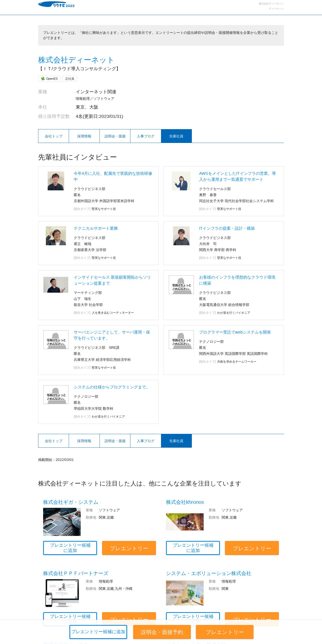This screenshot has width=322, height=644.
Task: Add ギガ・システム to プレエントリー候補
Action: tap(70, 548)
